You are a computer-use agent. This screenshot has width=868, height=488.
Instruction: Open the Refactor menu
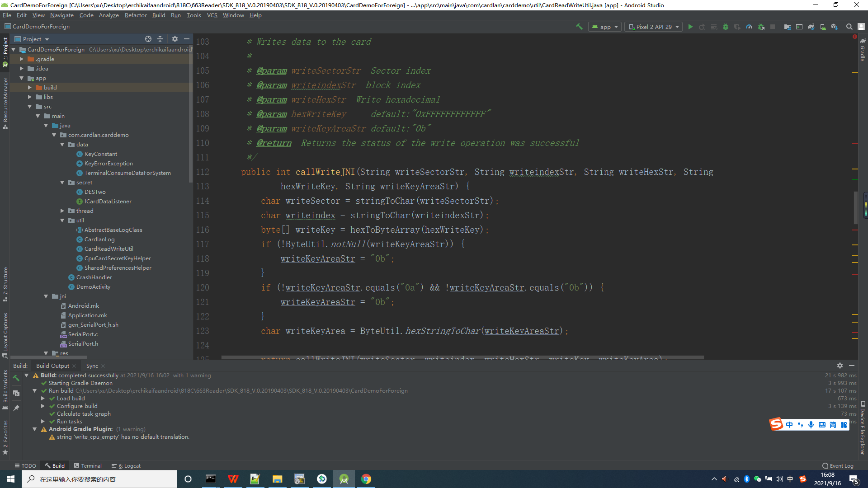click(136, 15)
